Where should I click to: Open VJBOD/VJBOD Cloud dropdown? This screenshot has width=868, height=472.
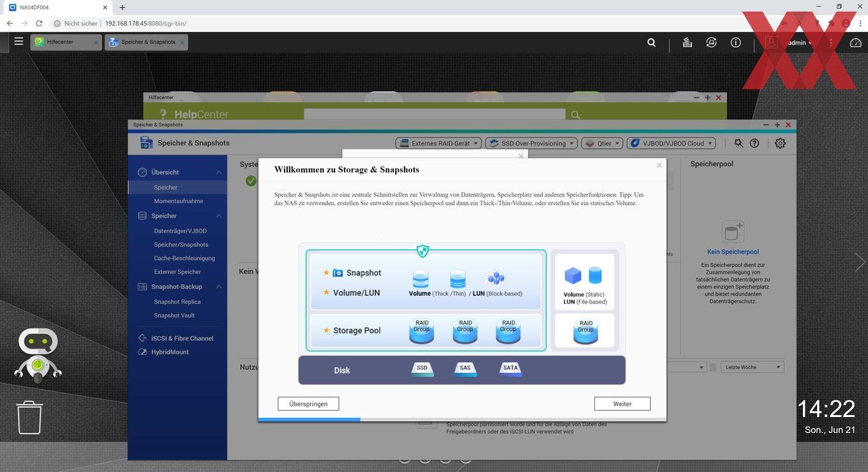(x=671, y=143)
